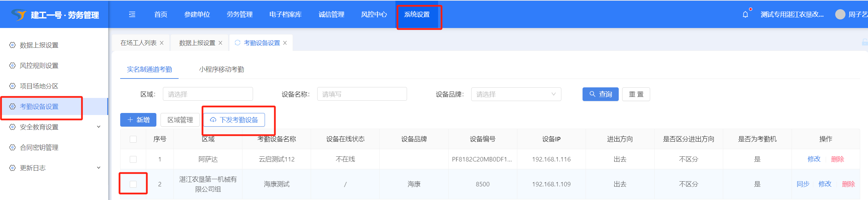Click 同步 link for 海康测试 row
The width and height of the screenshot is (868, 200).
(803, 184)
